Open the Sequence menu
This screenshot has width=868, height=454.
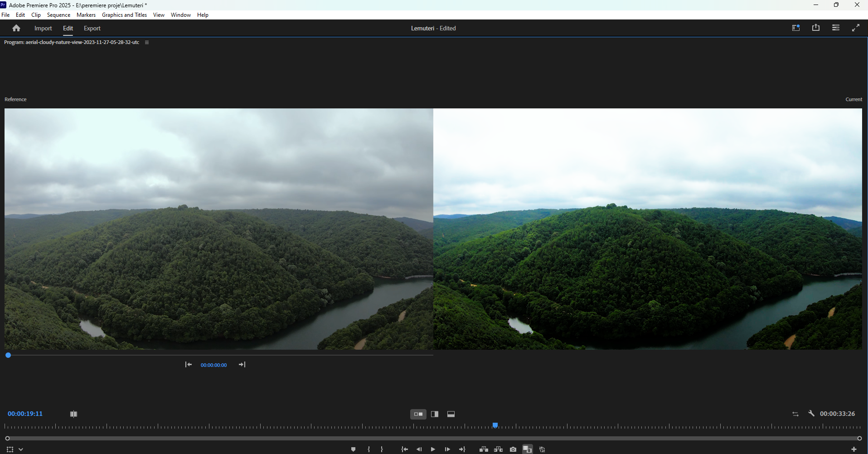point(58,15)
